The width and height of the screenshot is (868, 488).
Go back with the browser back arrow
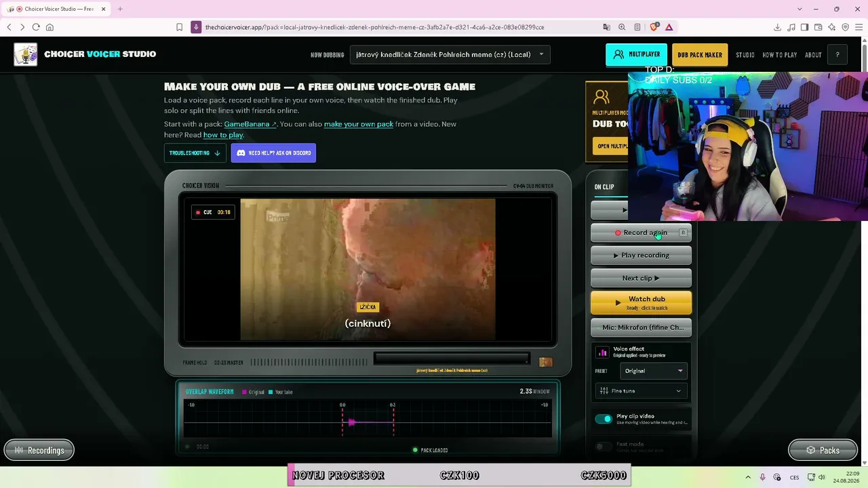click(9, 27)
